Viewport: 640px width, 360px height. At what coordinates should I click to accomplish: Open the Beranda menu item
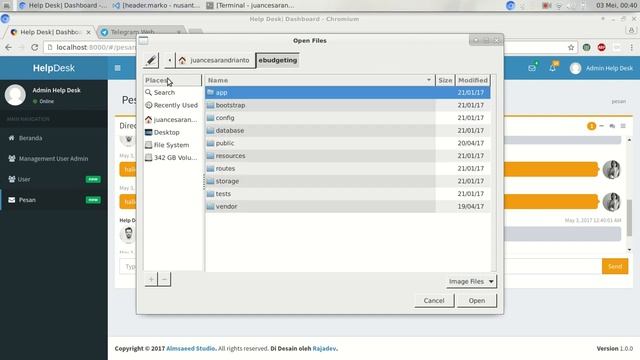pos(54,138)
